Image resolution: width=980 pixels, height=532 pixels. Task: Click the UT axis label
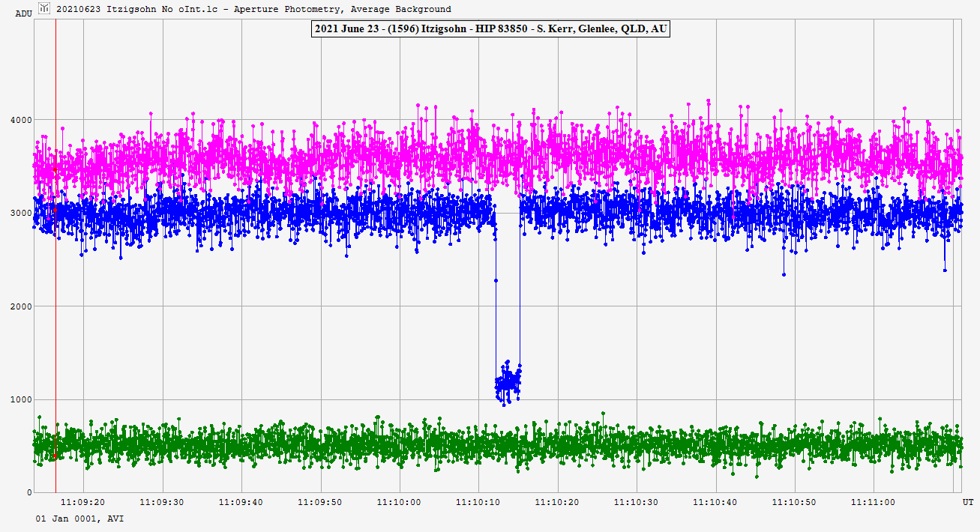pos(968,503)
